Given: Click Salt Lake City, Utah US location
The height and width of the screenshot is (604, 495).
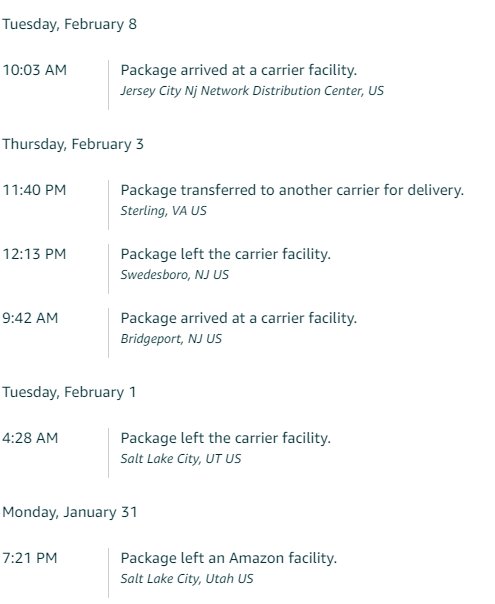Looking at the screenshot, I should coord(187,579).
